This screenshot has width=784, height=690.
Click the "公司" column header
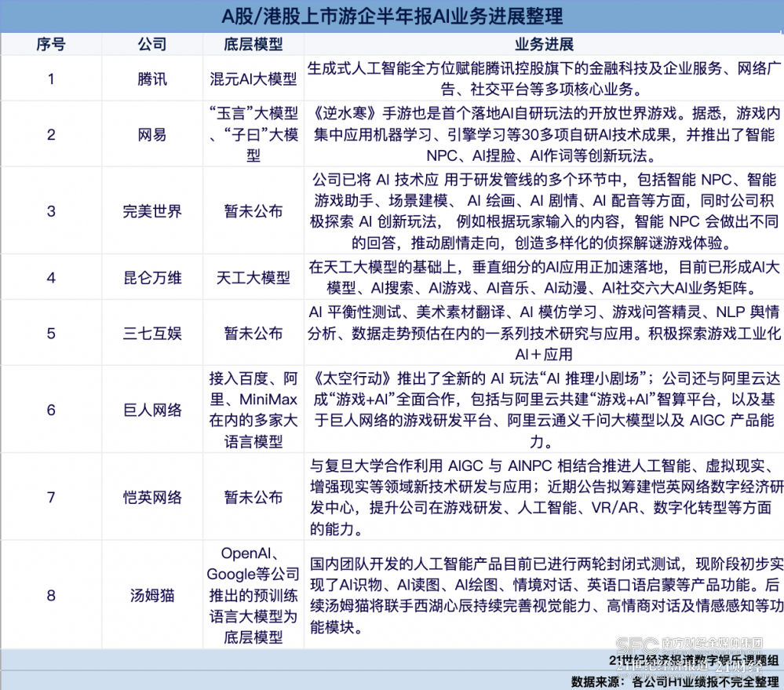pos(152,45)
